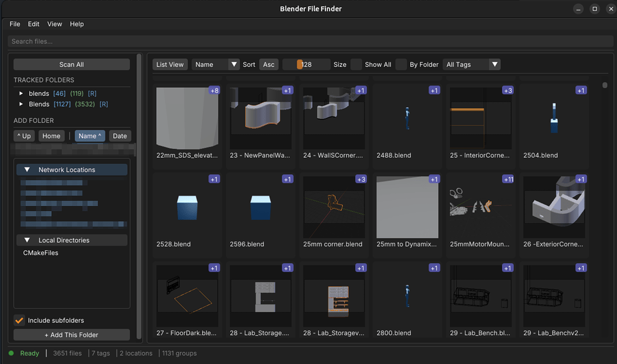This screenshot has width=617, height=364.
Task: Click the +1 badge on 2596.blend card
Action: point(287,180)
